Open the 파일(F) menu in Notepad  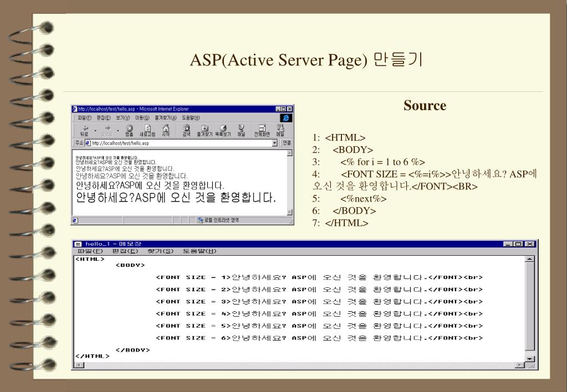coord(90,251)
